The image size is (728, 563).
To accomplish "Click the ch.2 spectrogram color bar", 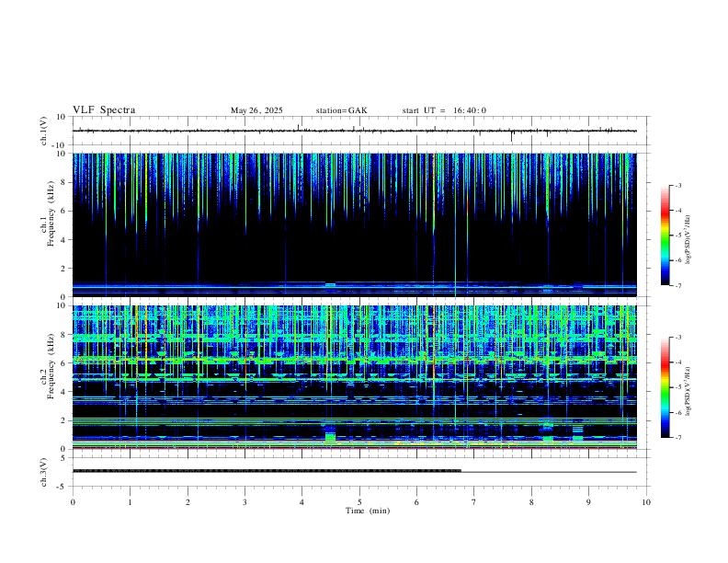I will (x=665, y=387).
